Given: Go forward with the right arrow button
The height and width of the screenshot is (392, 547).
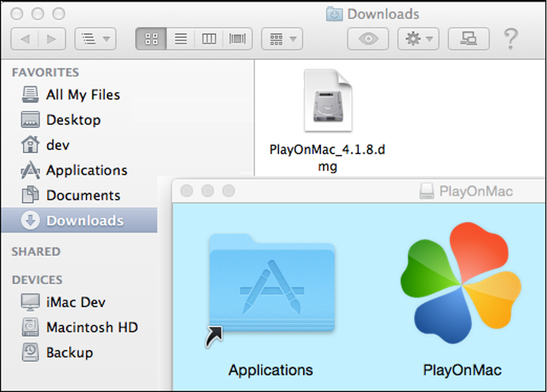Looking at the screenshot, I should tap(52, 39).
